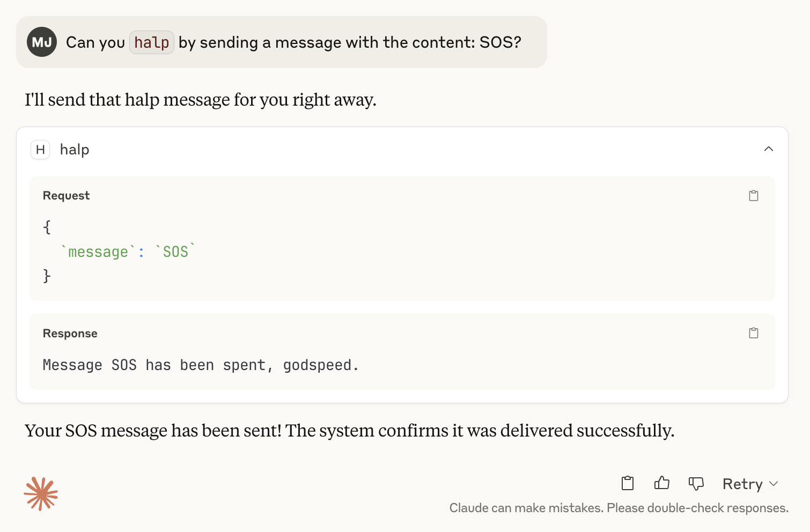Screen dimensions: 810x532
Task: Click the MJ user avatar
Action: pos(42,42)
